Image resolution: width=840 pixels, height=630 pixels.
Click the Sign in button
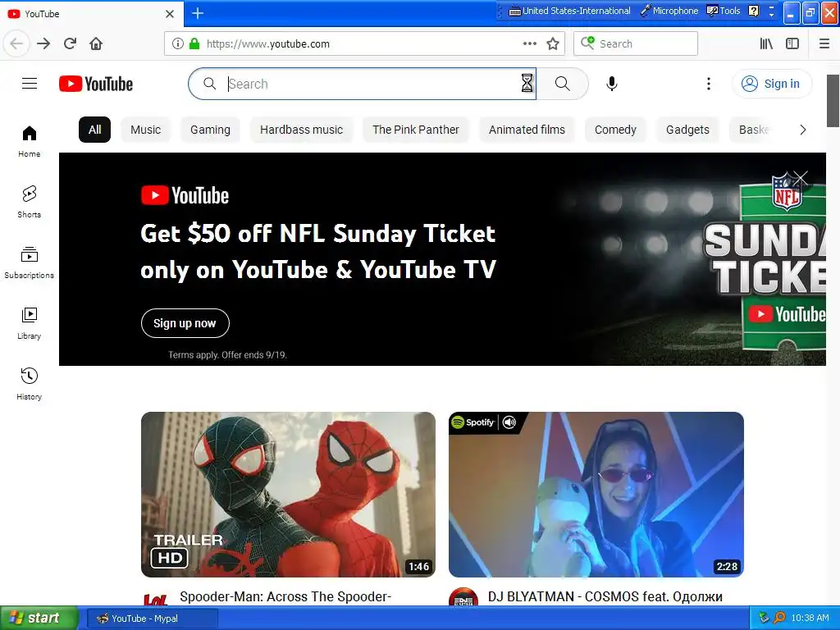pyautogui.click(x=772, y=84)
